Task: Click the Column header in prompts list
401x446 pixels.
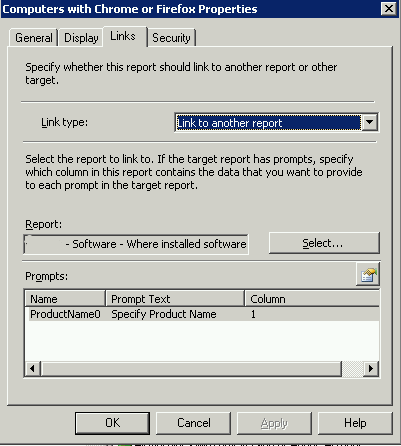Action: 312,299
